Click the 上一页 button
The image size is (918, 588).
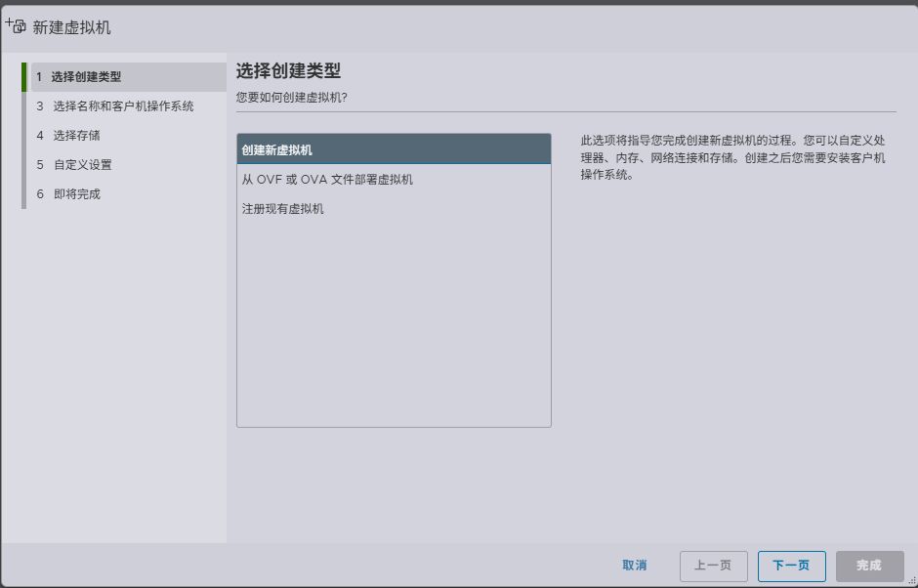click(x=713, y=566)
